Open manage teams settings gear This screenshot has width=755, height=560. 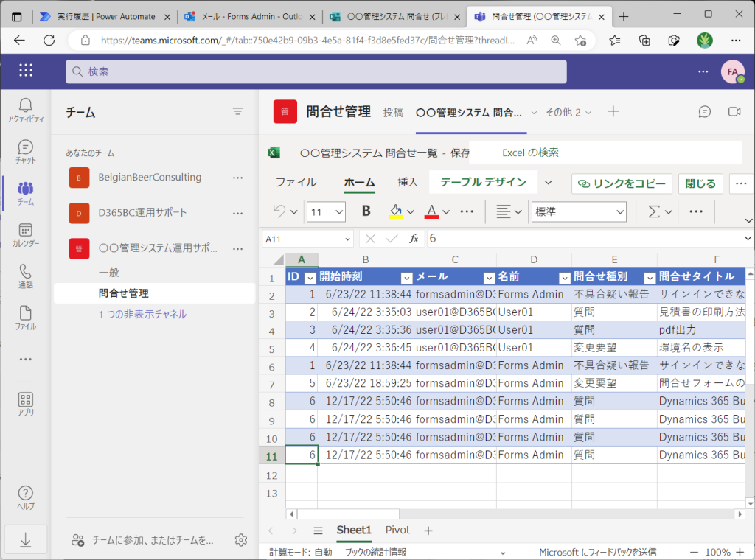(241, 540)
